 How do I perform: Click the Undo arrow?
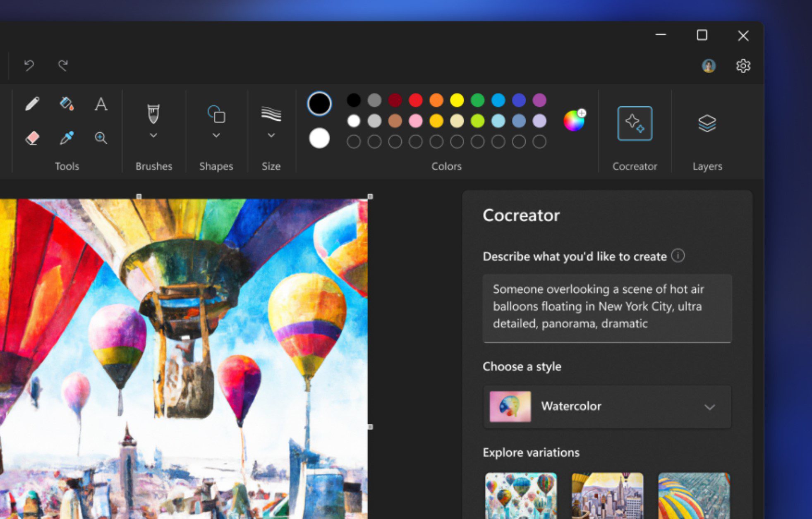[x=29, y=65]
